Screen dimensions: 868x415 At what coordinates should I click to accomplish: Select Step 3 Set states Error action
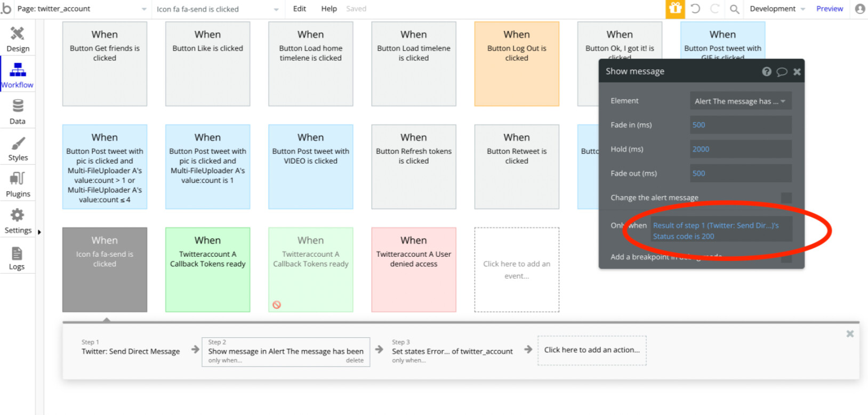tap(452, 351)
